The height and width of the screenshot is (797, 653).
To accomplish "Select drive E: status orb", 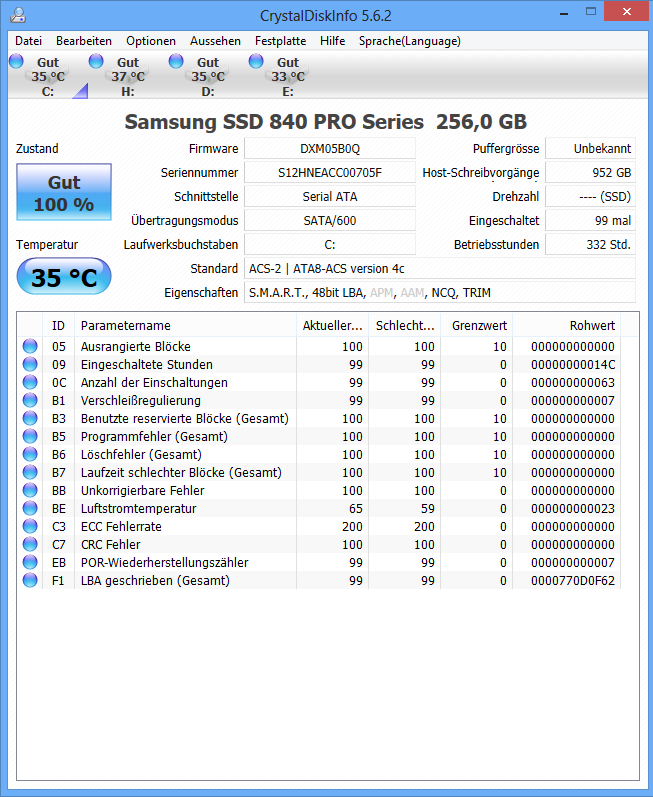I will coord(256,62).
